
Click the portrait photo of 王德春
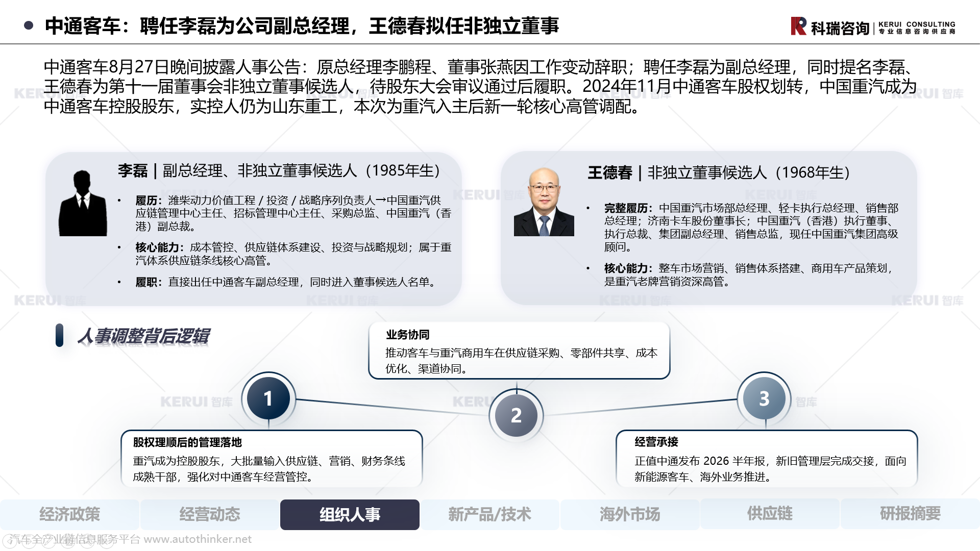pos(544,202)
